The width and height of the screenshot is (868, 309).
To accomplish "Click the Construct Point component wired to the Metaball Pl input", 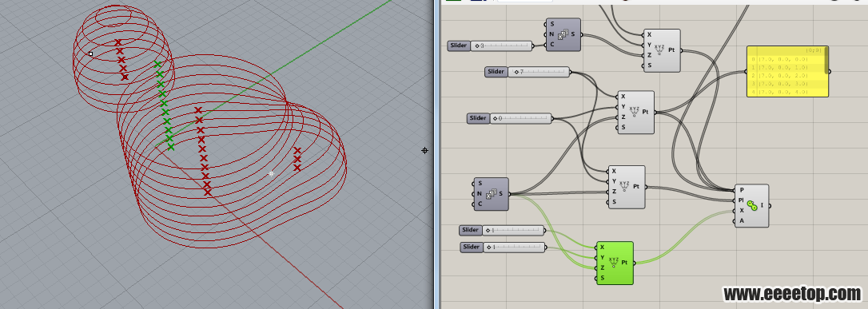I will pos(627,187).
